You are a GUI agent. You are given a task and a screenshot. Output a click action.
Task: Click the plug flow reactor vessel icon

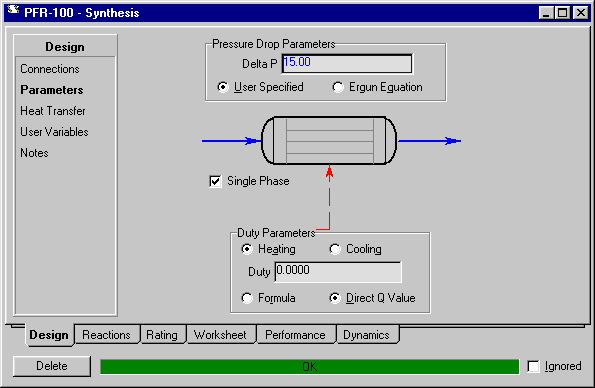click(x=329, y=140)
